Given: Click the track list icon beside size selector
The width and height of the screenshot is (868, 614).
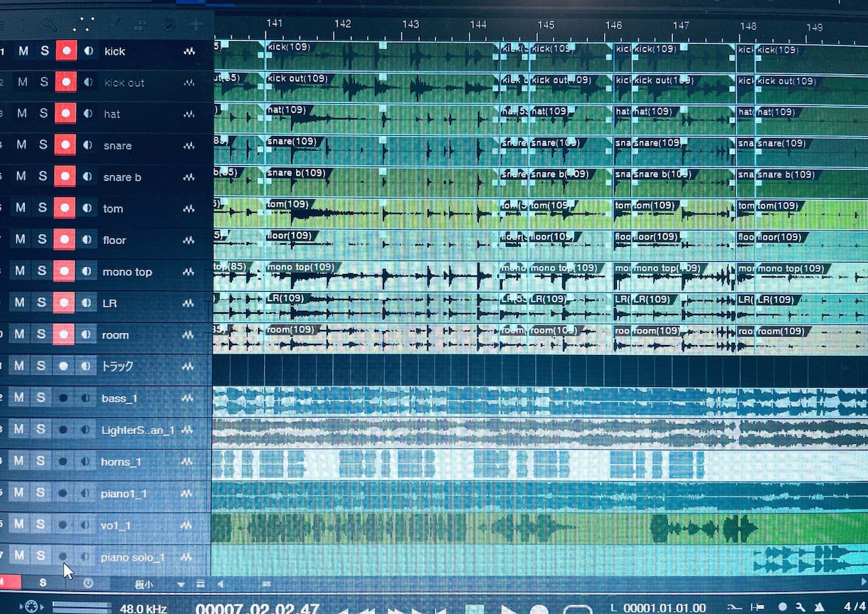Looking at the screenshot, I should (x=201, y=584).
